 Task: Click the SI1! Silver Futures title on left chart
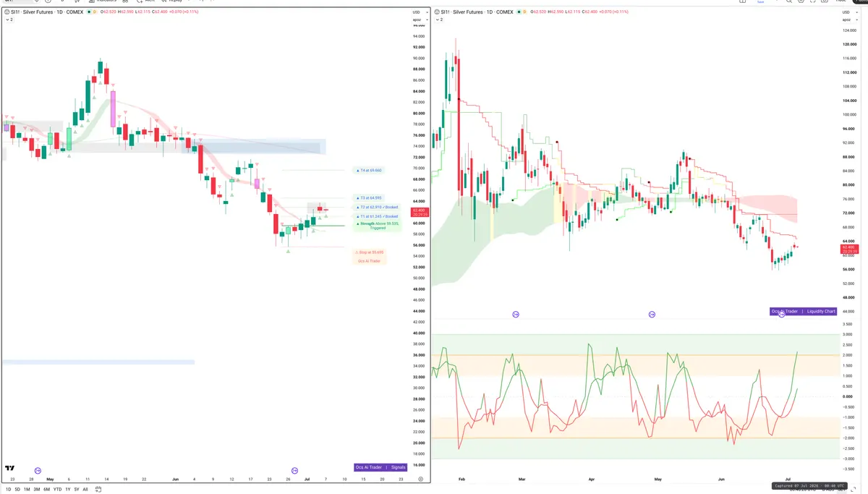(48, 12)
